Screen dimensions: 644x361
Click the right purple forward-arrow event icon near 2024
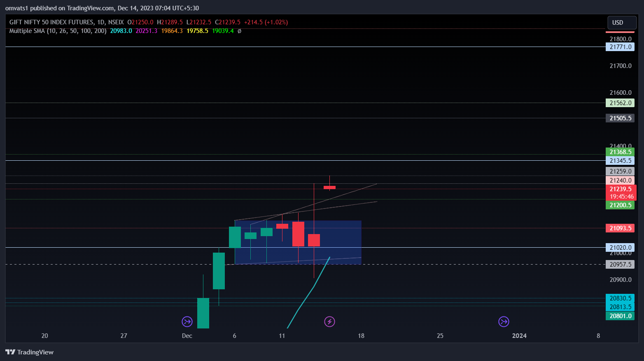pyautogui.click(x=504, y=321)
